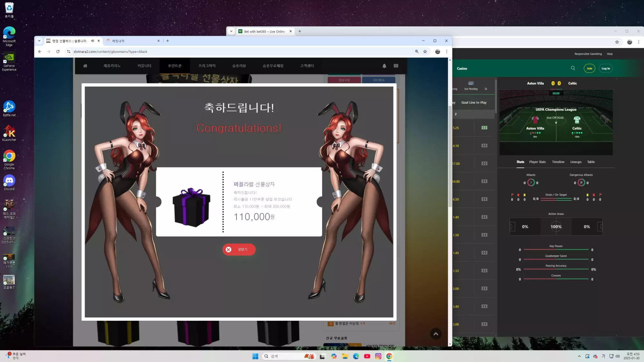Switch to the Player Stats tab

point(537,162)
